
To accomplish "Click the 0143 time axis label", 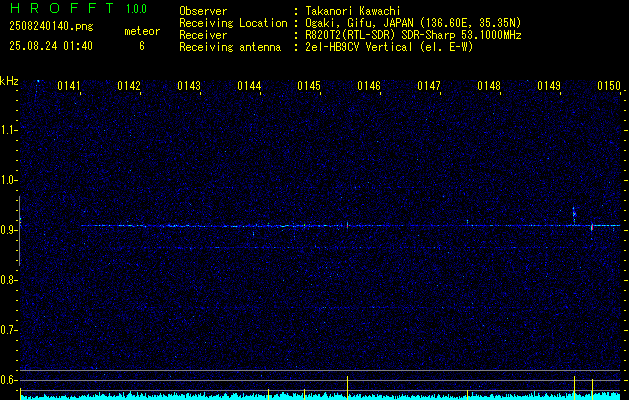I will 189,86.
